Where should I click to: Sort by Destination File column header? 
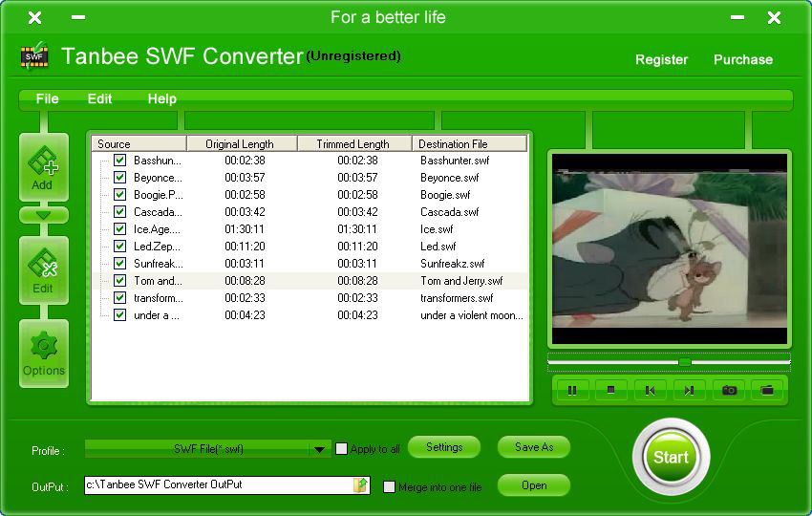pyautogui.click(x=470, y=144)
